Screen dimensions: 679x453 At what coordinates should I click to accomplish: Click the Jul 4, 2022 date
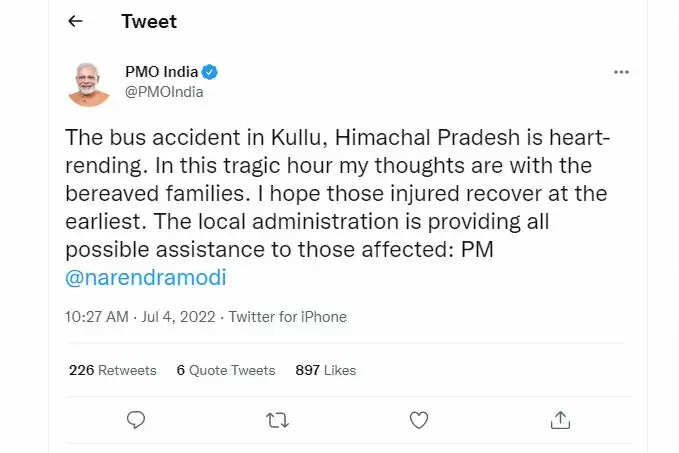179,317
